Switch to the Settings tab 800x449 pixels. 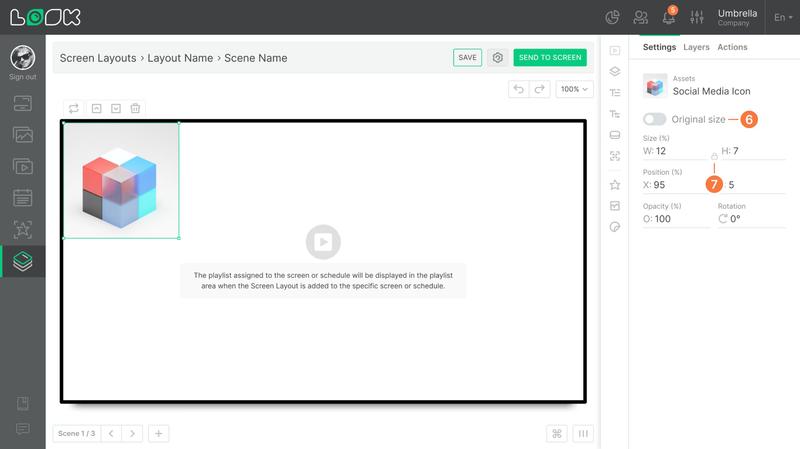point(659,47)
